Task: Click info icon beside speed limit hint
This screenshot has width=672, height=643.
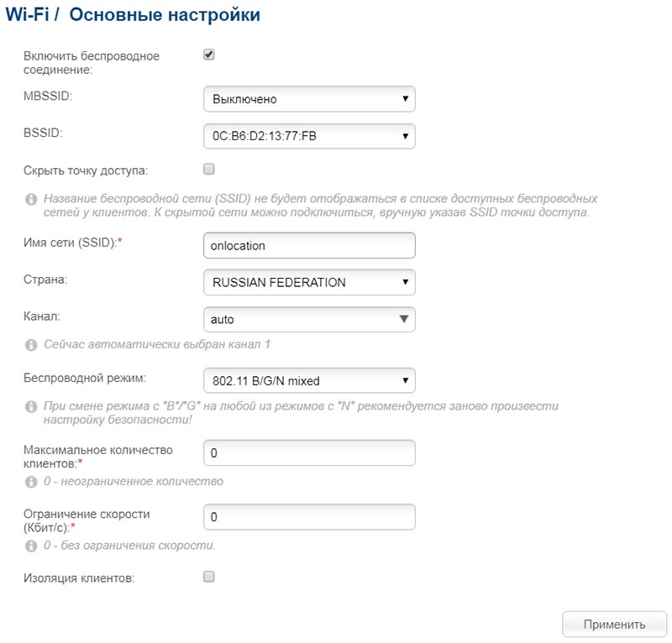Action: (x=31, y=546)
